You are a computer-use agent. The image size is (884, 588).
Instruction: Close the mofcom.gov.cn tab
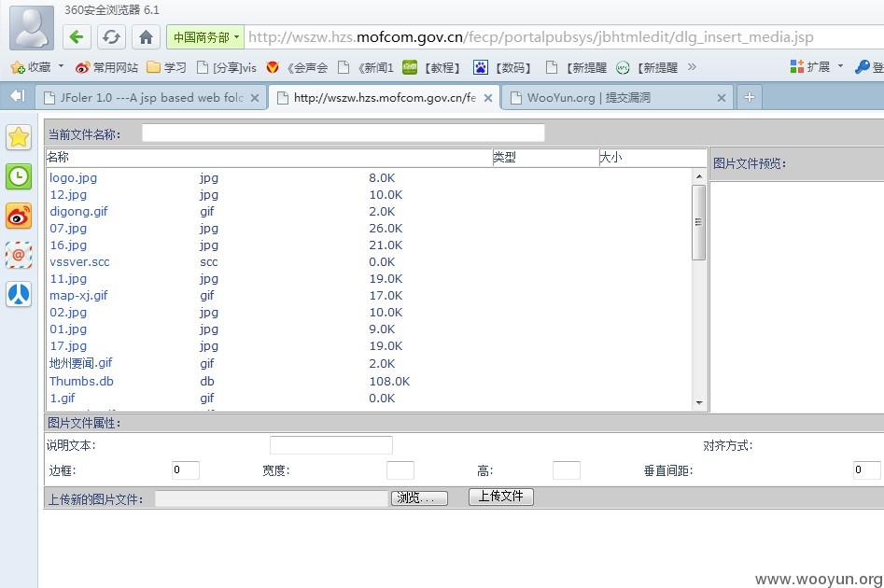click(488, 98)
